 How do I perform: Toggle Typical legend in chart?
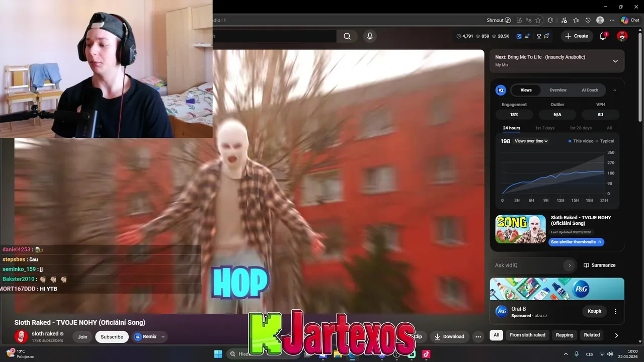605,141
